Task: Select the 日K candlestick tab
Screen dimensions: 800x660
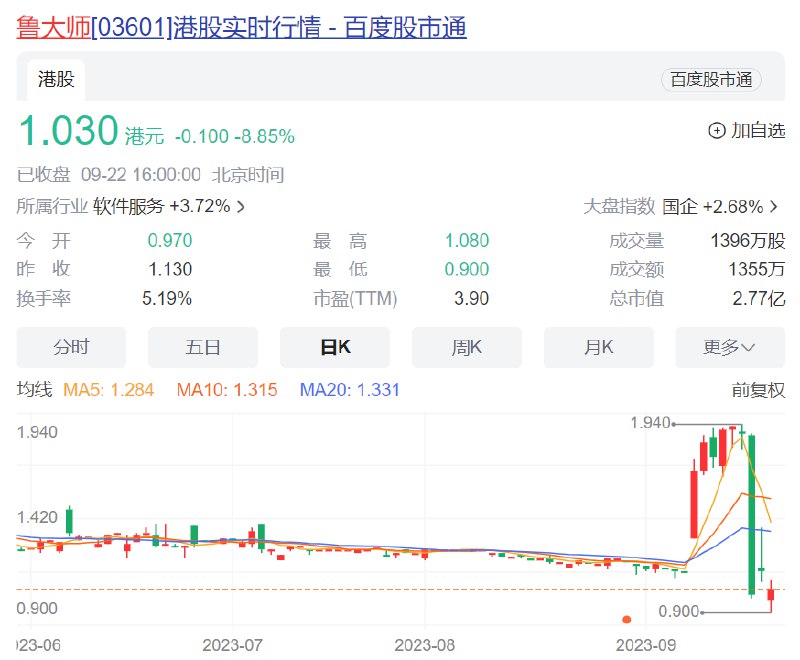Action: point(335,347)
